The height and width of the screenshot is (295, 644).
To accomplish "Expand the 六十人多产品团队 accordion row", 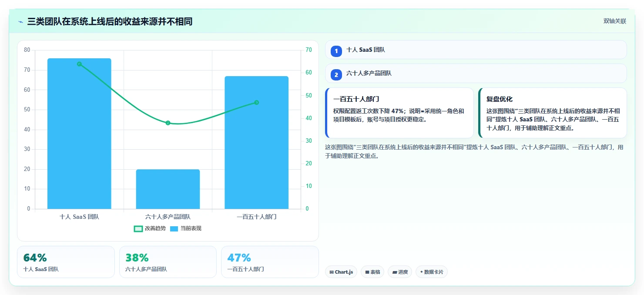I will (x=476, y=73).
